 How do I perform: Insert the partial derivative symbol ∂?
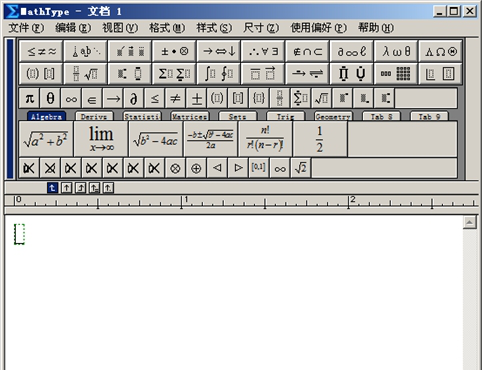133,98
